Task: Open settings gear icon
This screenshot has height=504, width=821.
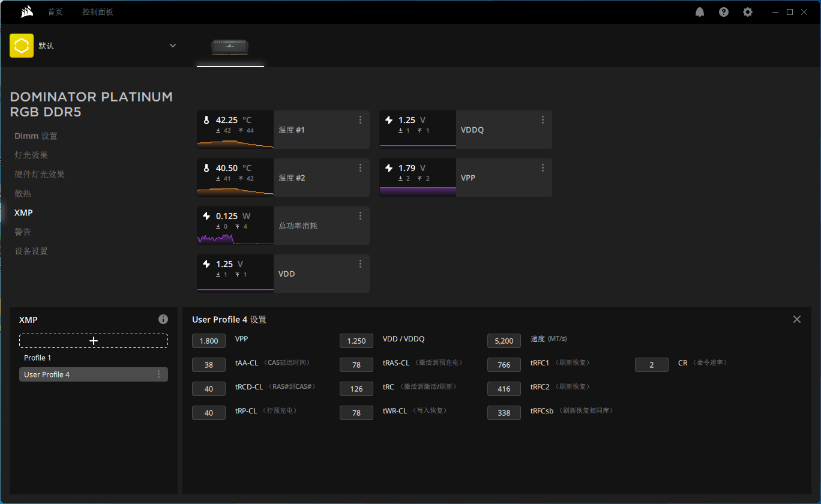Action: 748,12
